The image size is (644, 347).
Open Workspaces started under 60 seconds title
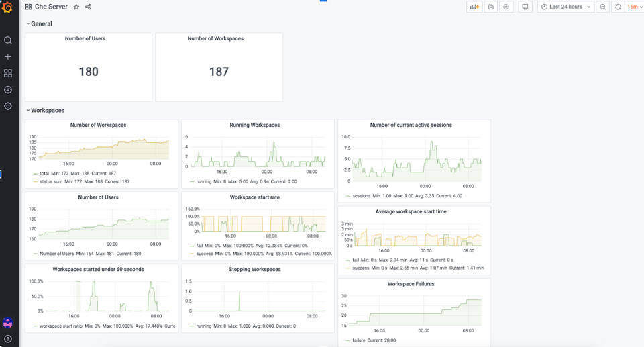click(98, 270)
